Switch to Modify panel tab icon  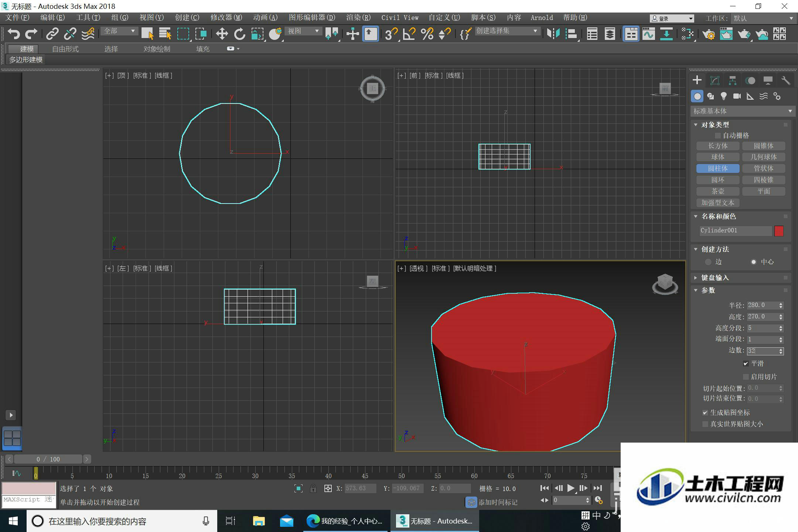pyautogui.click(x=715, y=81)
